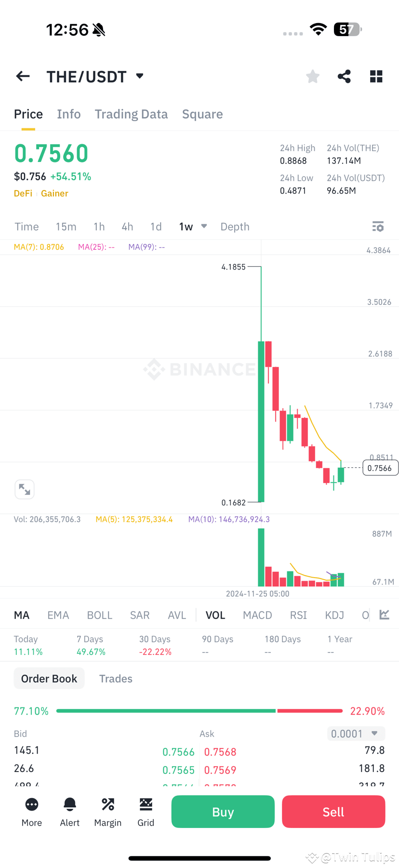Open chart indicator settings gear icon

[378, 226]
